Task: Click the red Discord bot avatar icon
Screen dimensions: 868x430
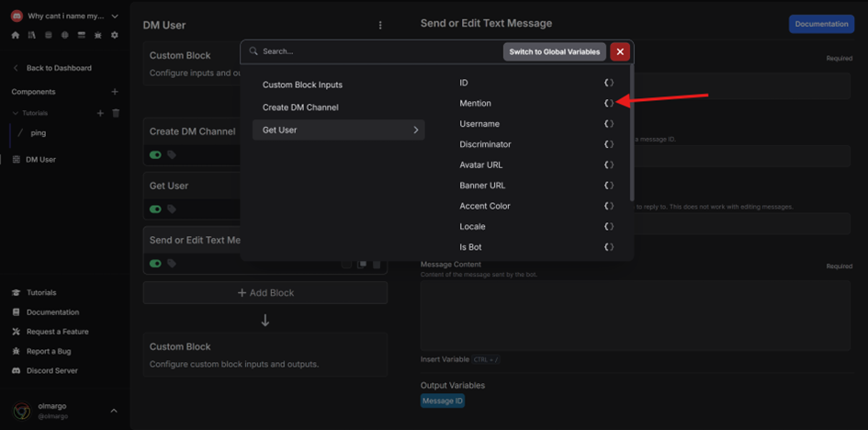Action: click(x=17, y=16)
